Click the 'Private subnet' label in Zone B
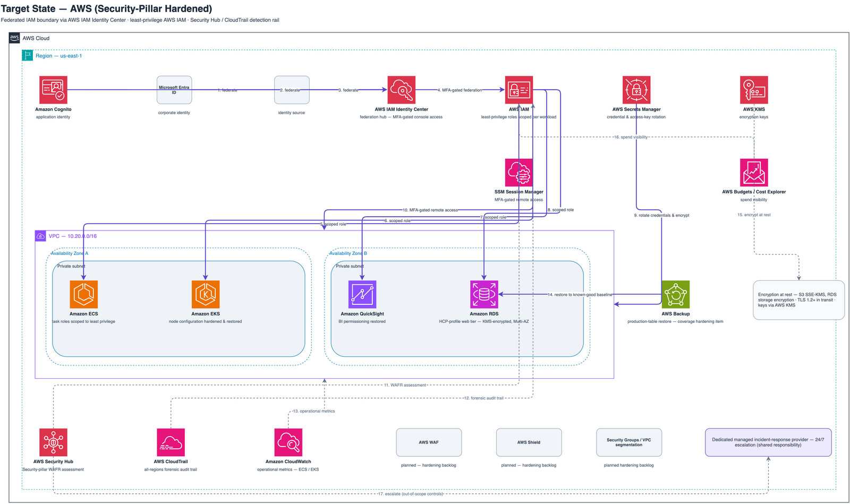Image resolution: width=850 pixels, height=504 pixels. pos(350,266)
